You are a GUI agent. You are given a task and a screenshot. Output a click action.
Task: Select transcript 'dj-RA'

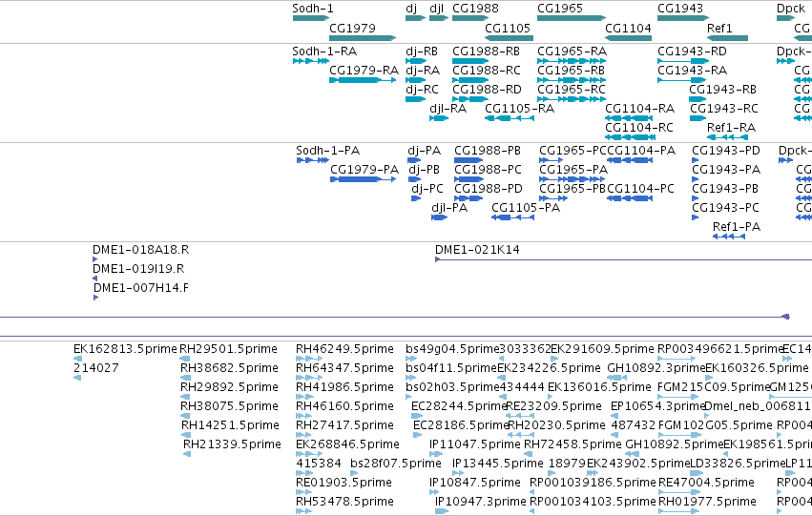tap(423, 71)
